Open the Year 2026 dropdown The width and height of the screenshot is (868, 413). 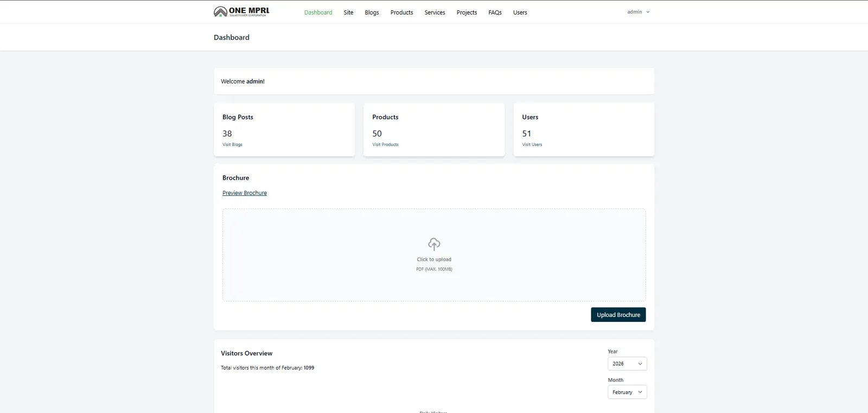(627, 364)
